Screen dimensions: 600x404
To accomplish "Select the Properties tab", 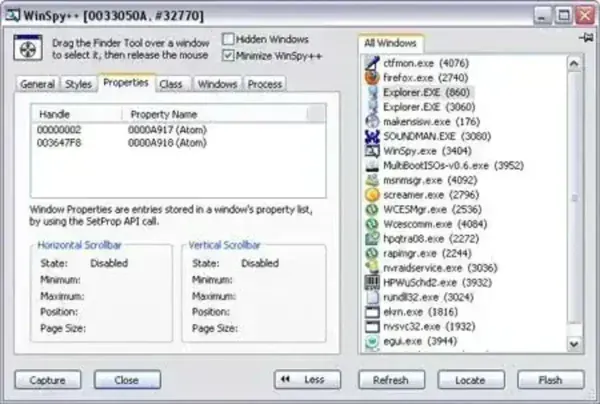I will pyautogui.click(x=126, y=82).
